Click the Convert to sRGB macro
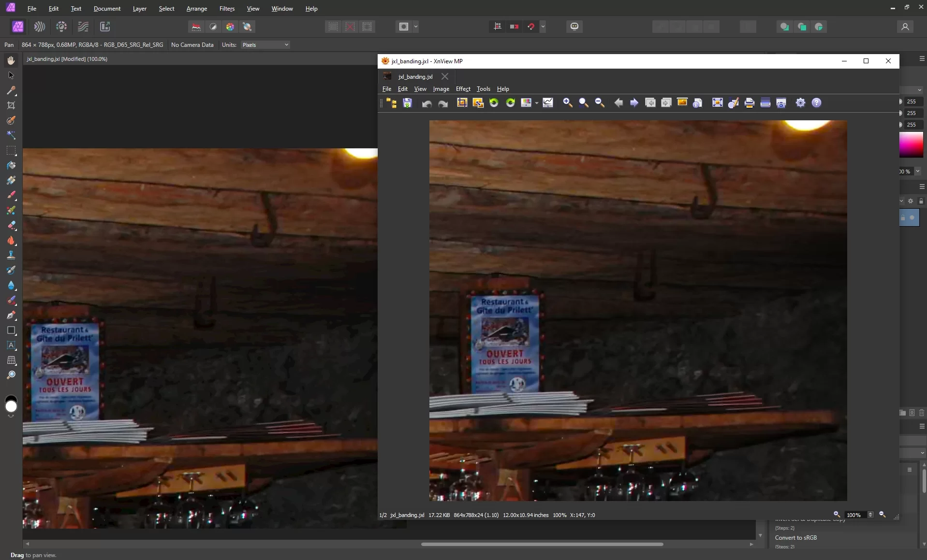This screenshot has width=927, height=560. pos(796,538)
